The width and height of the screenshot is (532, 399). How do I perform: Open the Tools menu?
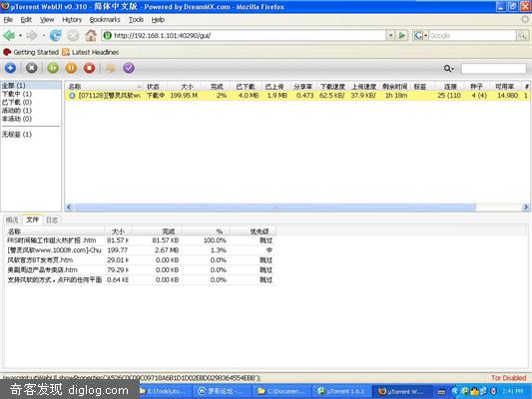136,20
